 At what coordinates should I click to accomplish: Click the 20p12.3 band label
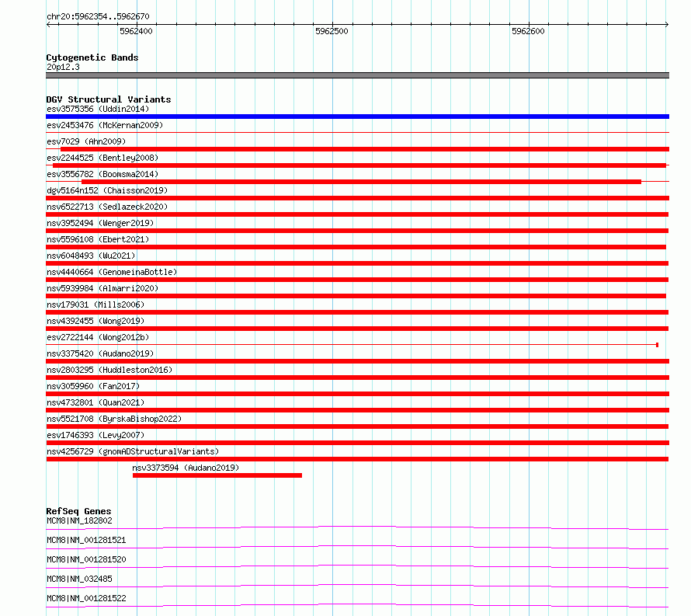click(x=63, y=67)
